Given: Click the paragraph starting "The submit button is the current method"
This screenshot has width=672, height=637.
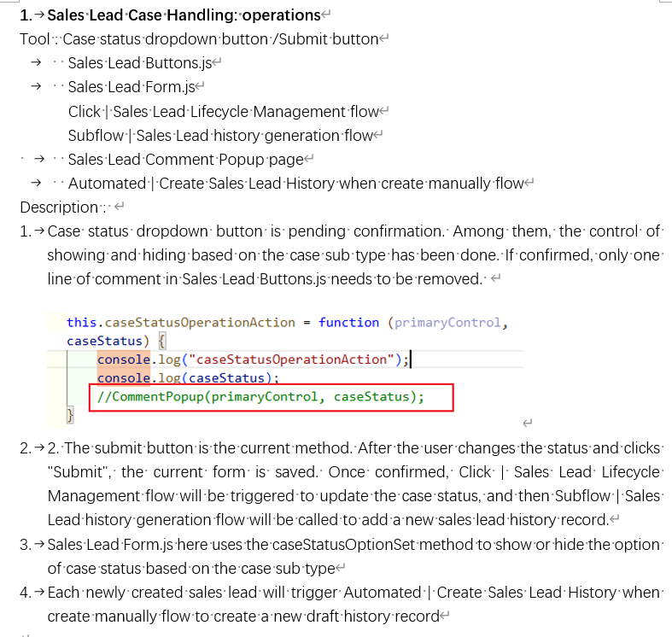Looking at the screenshot, I should click(x=355, y=484).
